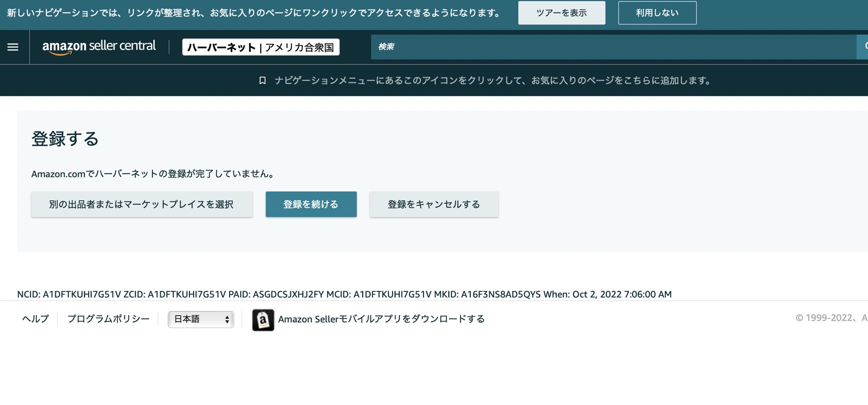Click the NCID debug info line
This screenshot has width=868, height=405.
tap(344, 294)
